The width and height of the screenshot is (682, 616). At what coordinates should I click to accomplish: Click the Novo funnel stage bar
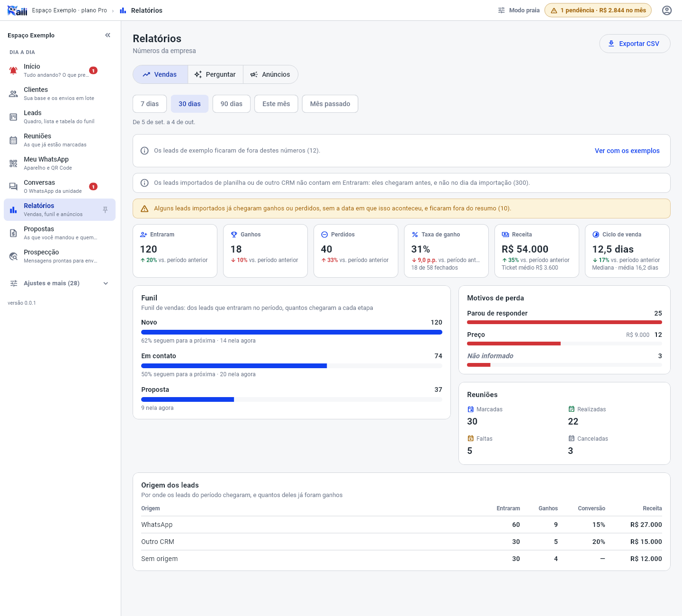tap(292, 332)
